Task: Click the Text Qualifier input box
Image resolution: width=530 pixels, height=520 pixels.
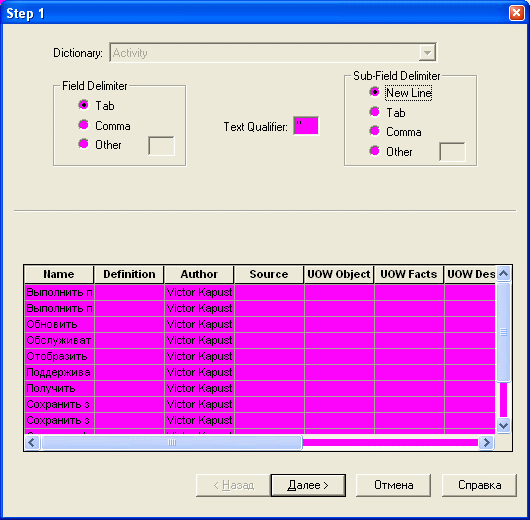Action: [x=306, y=126]
